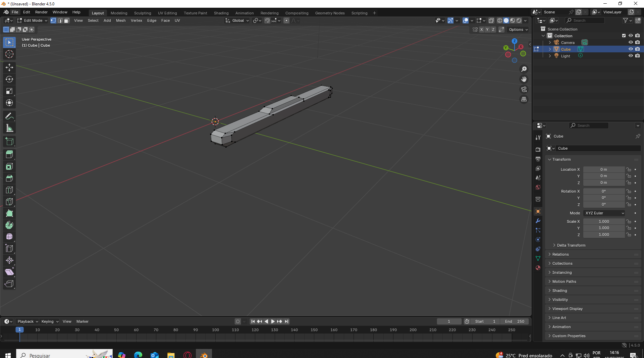Select the Cursor tool in left toolbar

click(x=9, y=54)
